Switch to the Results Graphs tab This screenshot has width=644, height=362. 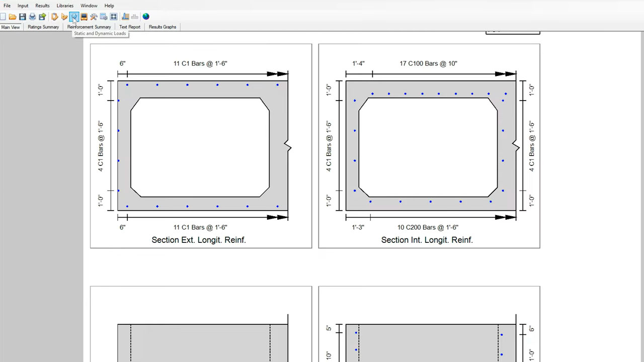pyautogui.click(x=163, y=27)
